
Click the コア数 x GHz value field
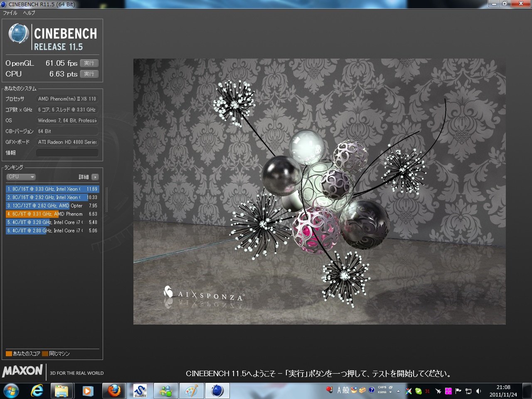[x=67, y=110]
